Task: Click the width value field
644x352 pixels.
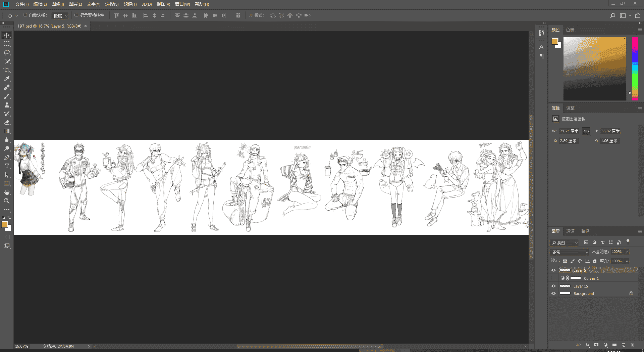Action: 569,131
